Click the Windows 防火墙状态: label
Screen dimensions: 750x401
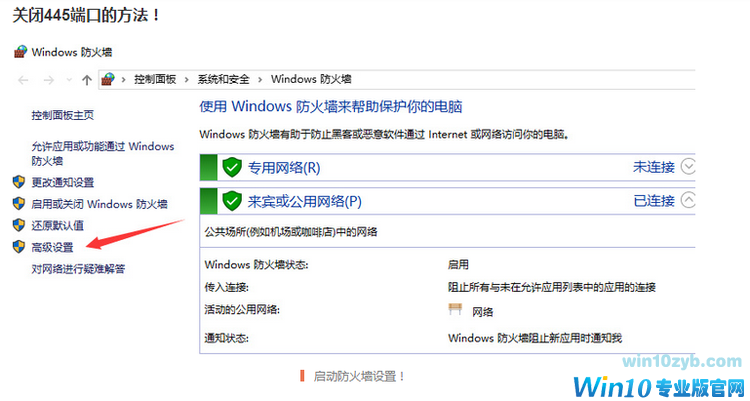tap(256, 265)
